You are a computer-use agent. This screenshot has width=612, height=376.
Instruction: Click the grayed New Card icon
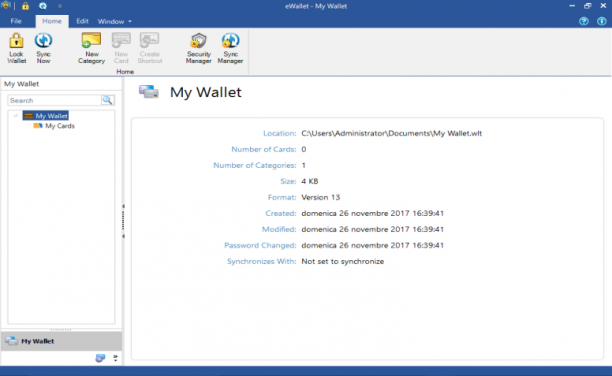121,48
